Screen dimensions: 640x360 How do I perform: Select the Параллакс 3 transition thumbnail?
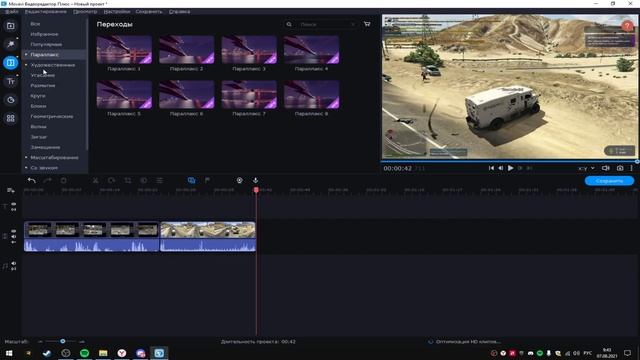[249, 49]
